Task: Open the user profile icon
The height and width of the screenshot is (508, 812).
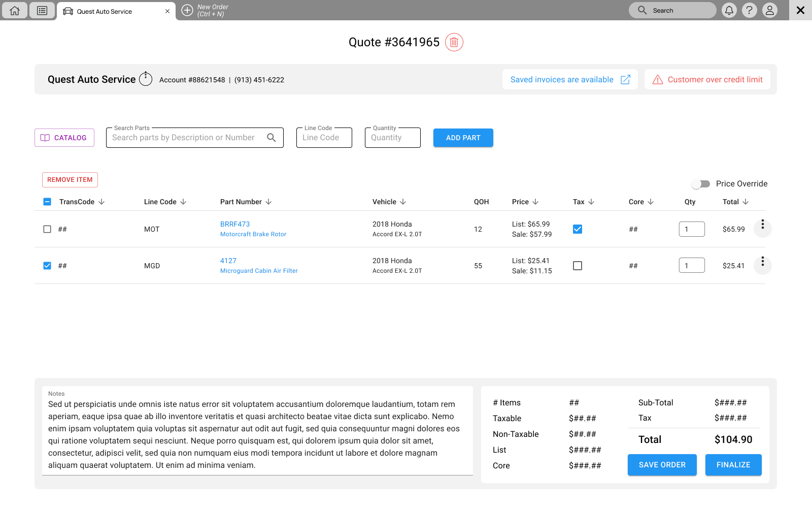Action: point(769,10)
